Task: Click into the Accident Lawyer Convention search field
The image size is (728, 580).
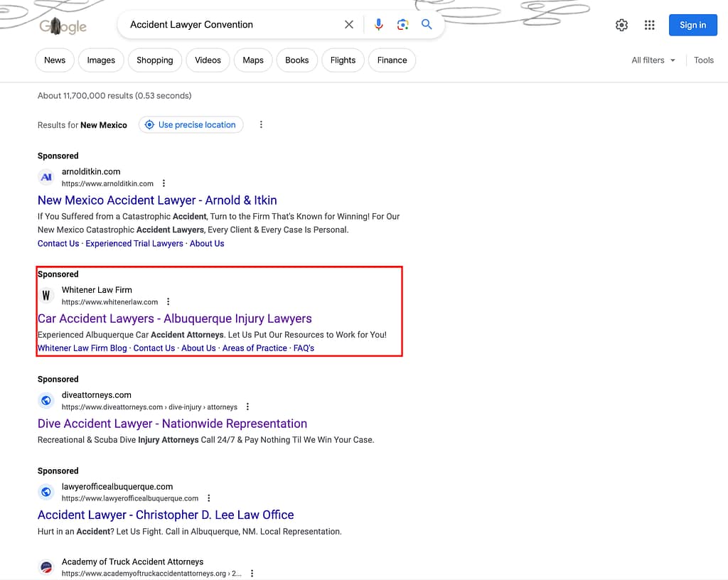Action: point(232,25)
